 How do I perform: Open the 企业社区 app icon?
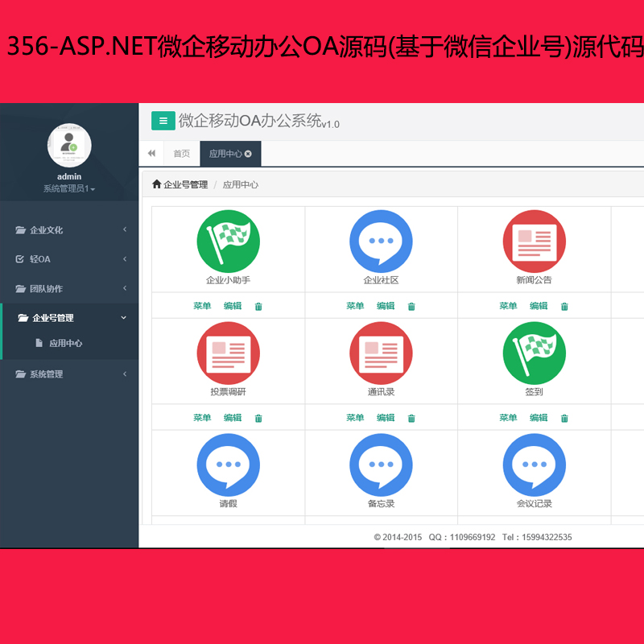381,241
